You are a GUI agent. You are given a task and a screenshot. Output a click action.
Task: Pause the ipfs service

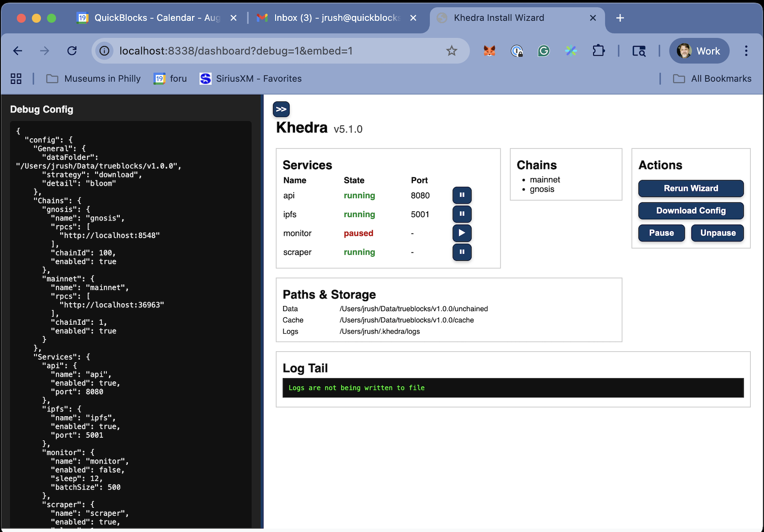click(x=462, y=214)
